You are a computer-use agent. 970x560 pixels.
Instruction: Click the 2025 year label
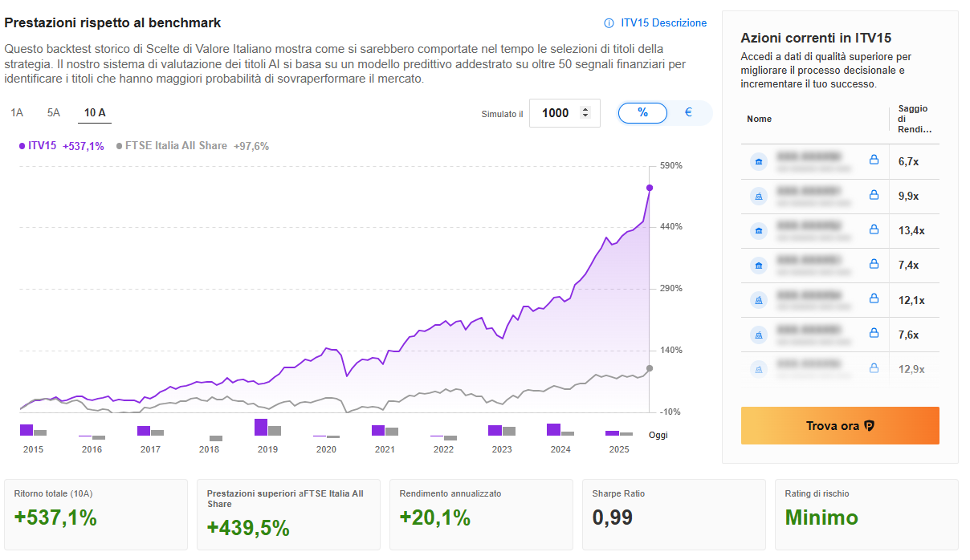(619, 449)
